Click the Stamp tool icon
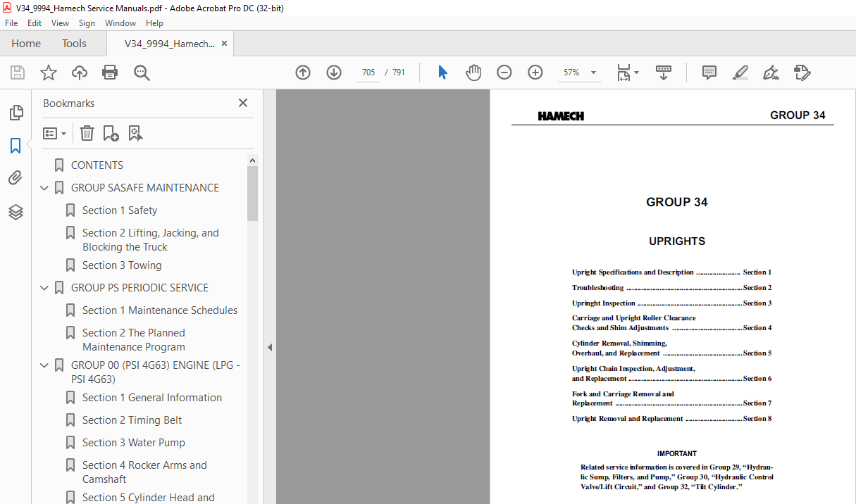The width and height of the screenshot is (856, 504). click(802, 73)
